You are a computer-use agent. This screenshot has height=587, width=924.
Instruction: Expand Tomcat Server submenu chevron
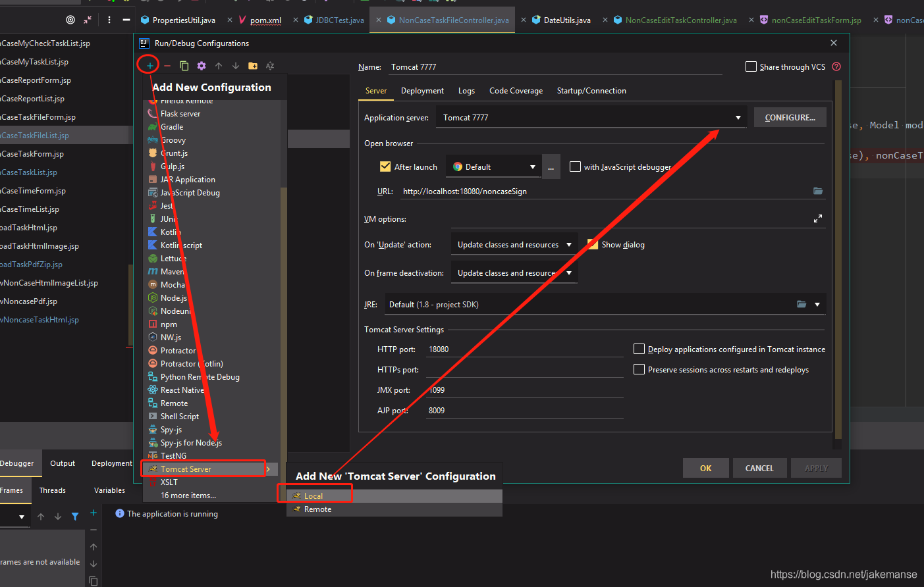(268, 469)
